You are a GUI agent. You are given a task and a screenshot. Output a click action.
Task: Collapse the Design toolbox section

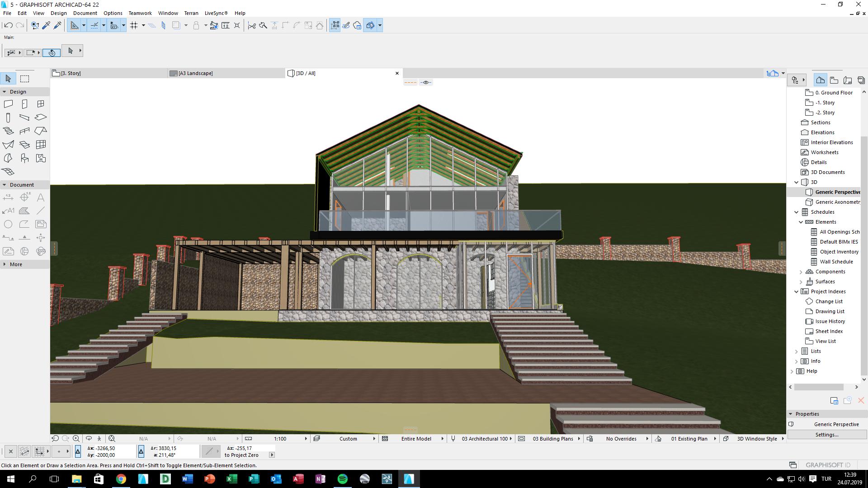click(x=5, y=92)
